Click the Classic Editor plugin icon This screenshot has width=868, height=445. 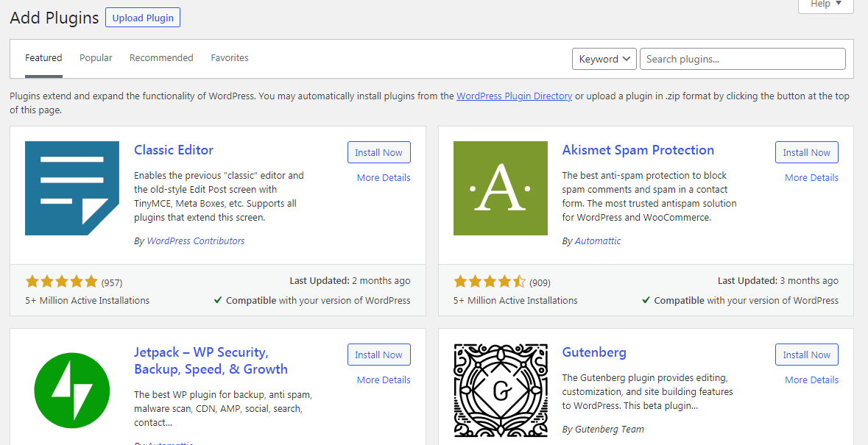tap(72, 188)
